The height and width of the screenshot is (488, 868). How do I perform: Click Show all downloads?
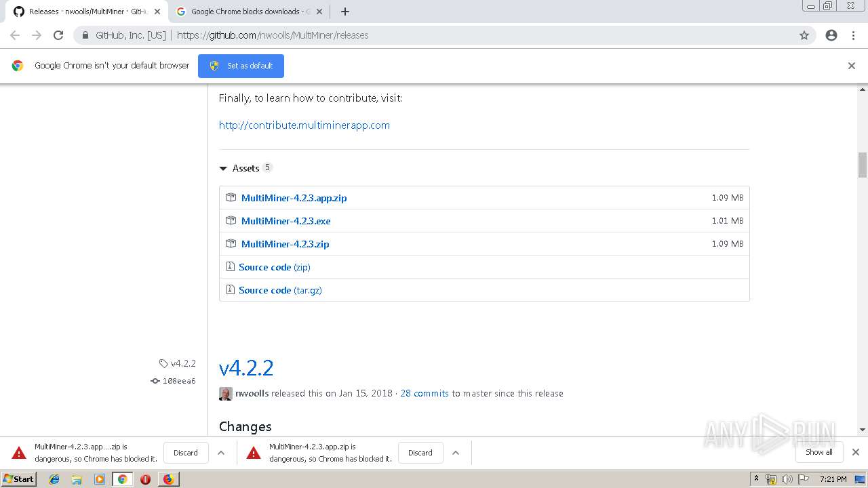coord(818,452)
